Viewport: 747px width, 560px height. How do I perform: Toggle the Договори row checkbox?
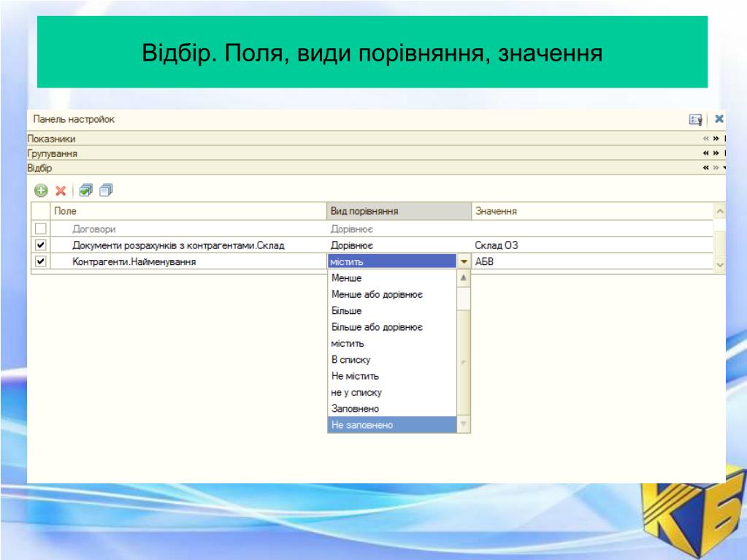(x=40, y=229)
